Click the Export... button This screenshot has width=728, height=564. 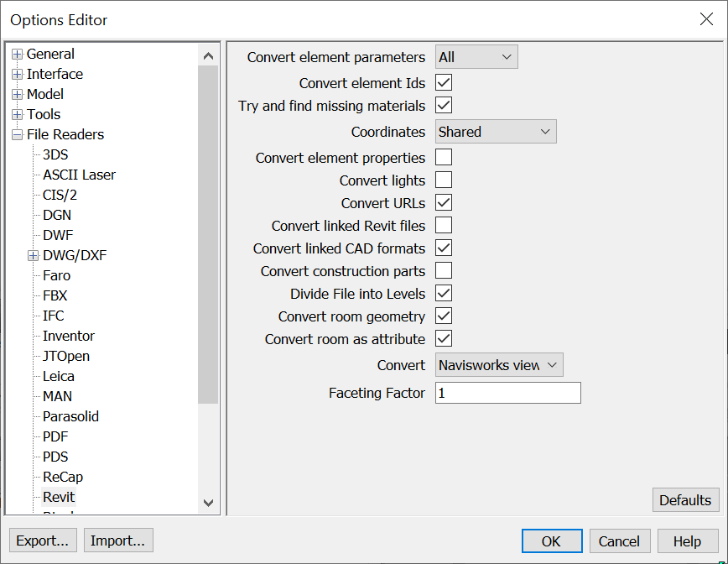tap(42, 540)
